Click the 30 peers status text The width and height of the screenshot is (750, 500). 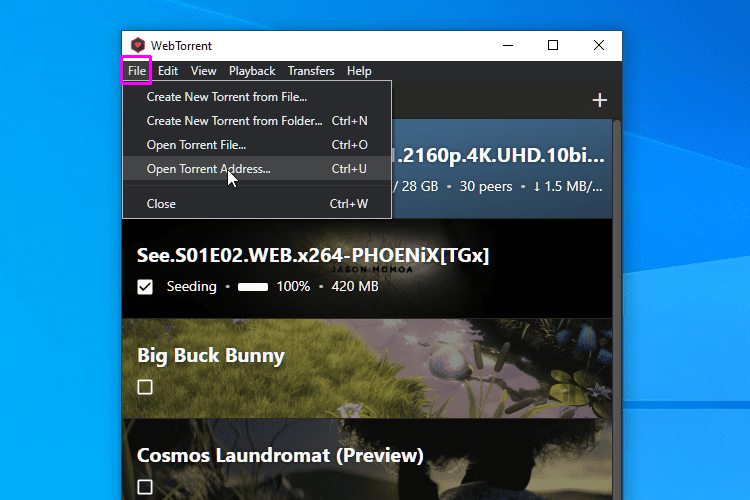click(x=486, y=186)
